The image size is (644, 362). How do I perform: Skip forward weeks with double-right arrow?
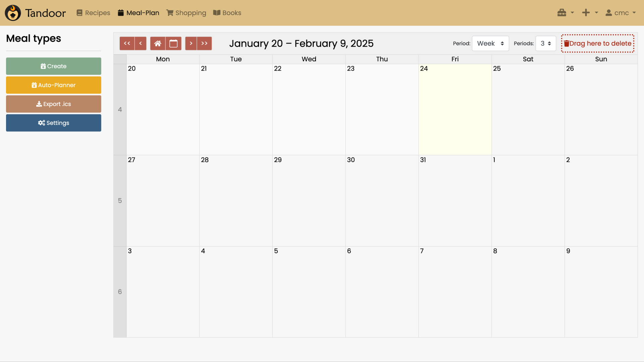205,43
